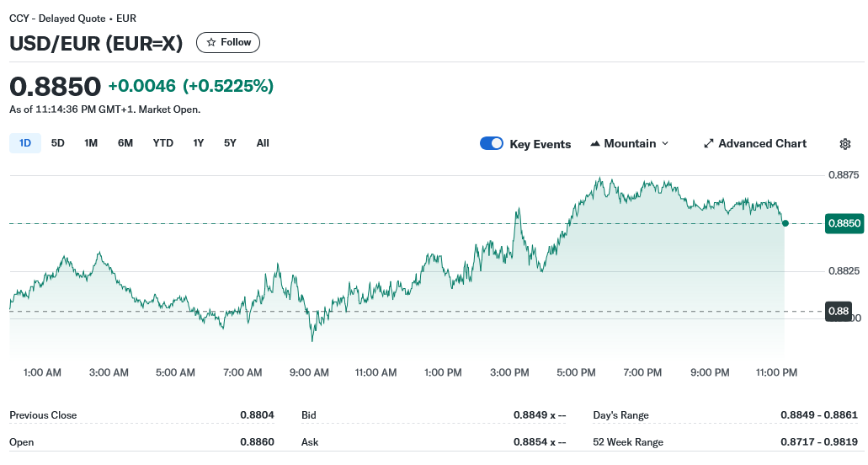This screenshot has width=868, height=465.
Task: Toggle the Key Events switch
Action: (x=492, y=143)
